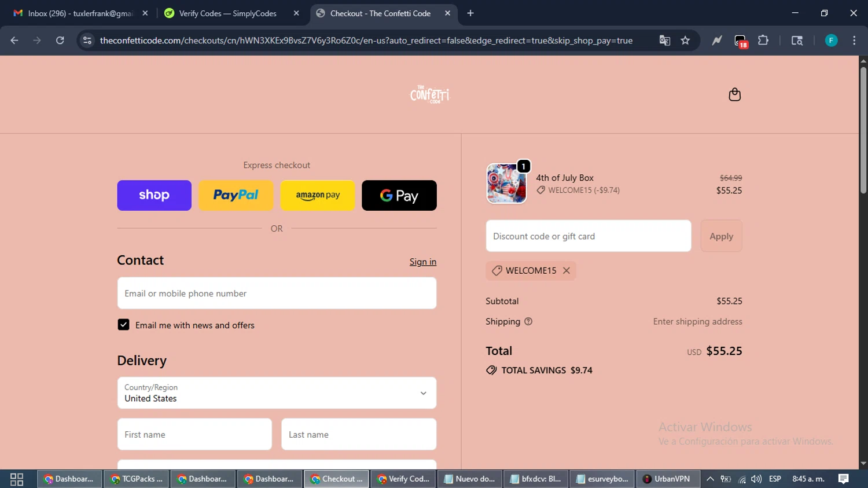Click the volume speaker tray icon
The image size is (868, 488).
click(x=756, y=479)
